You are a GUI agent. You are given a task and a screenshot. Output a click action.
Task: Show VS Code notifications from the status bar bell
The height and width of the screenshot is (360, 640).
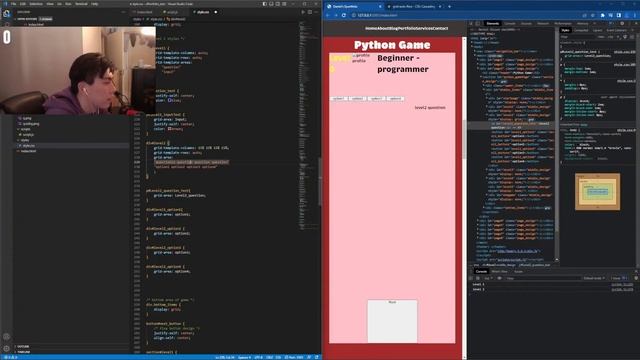tap(317, 357)
